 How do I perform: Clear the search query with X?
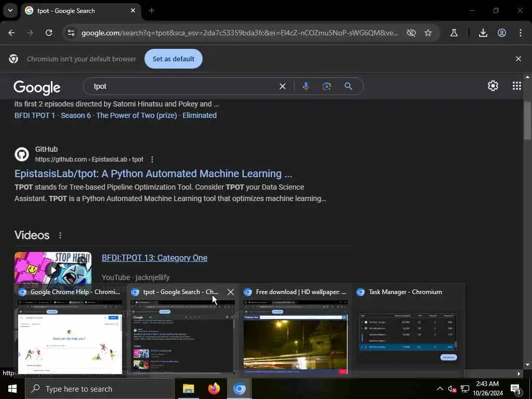pos(282,86)
